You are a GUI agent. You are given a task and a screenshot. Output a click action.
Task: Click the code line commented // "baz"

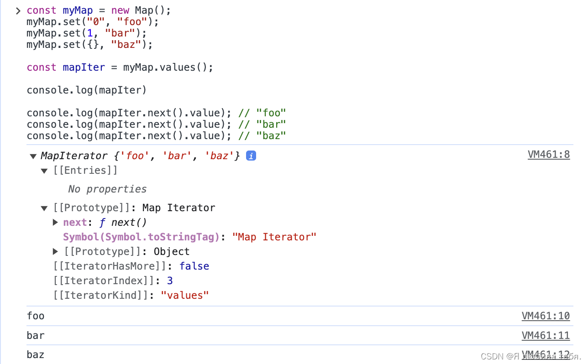click(156, 135)
